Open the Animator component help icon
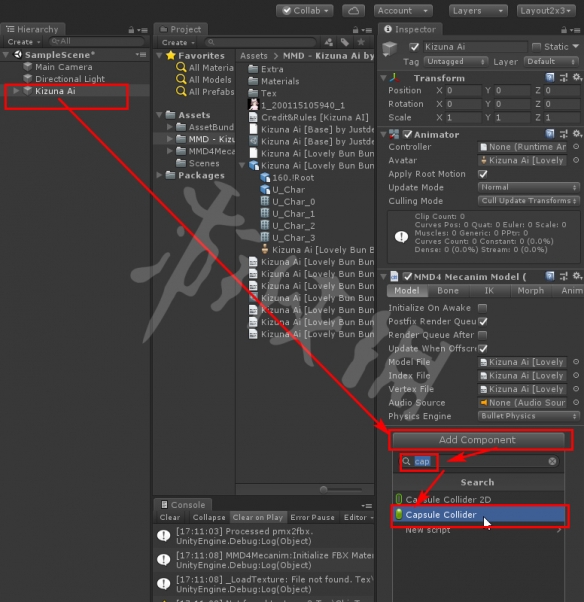 (550, 134)
